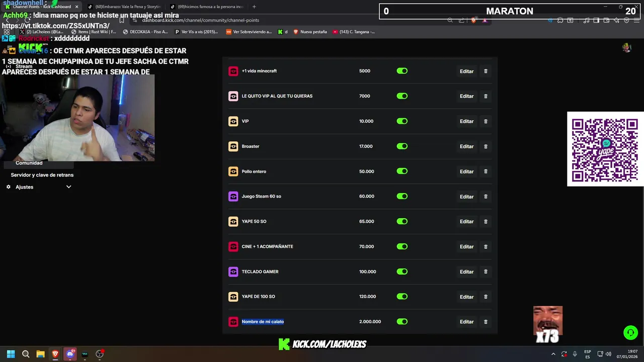
Task: Disable 'YAPE DE 100 SO' toggle
Action: click(x=402, y=297)
